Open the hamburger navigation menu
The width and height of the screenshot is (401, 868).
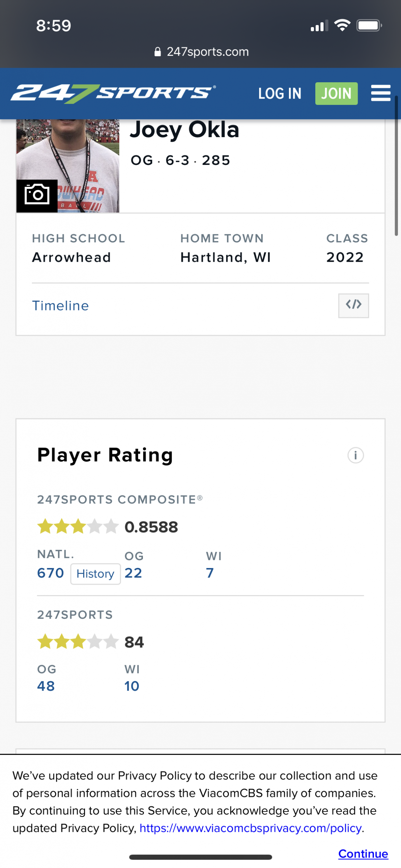click(381, 93)
